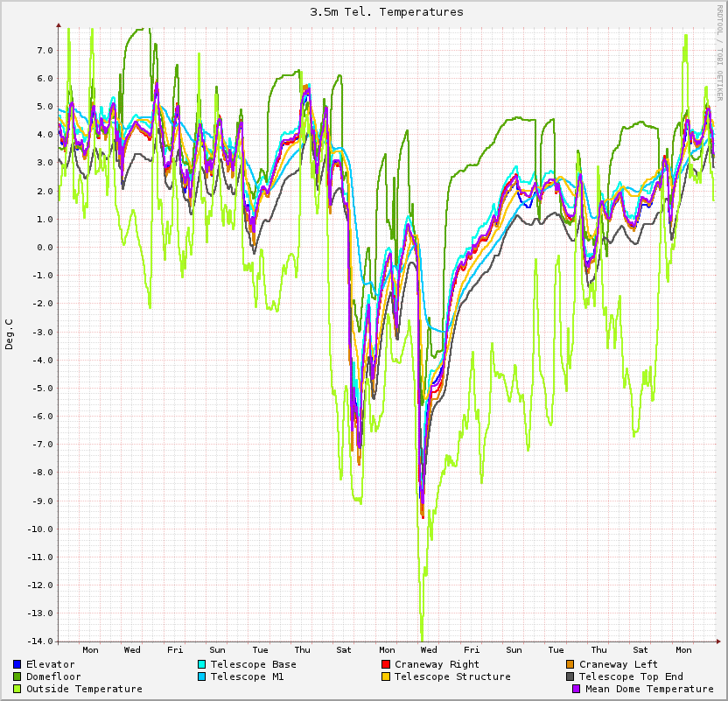This screenshot has height=701, width=728.
Task: Click the orange Craneway Left legend swatch
Action: [x=570, y=664]
